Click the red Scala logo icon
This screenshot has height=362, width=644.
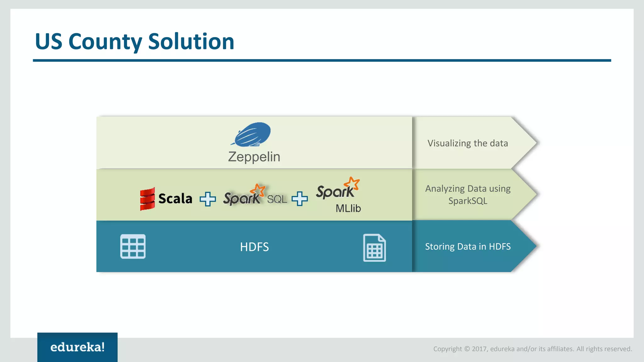147,199
